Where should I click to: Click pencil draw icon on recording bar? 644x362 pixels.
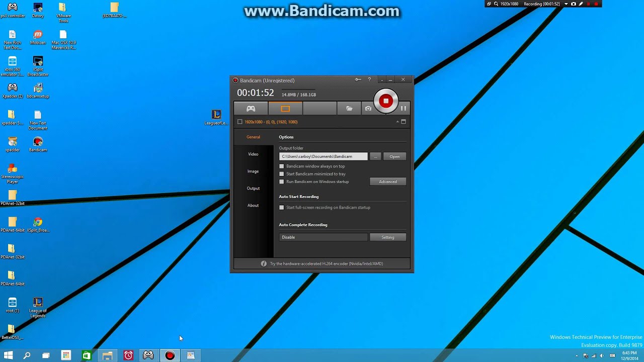click(581, 4)
